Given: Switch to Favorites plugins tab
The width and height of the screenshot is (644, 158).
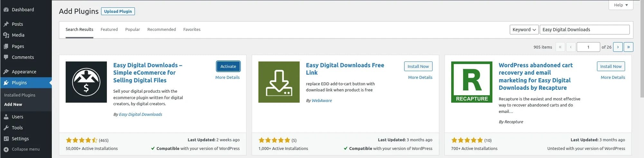Looking at the screenshot, I should coord(192,30).
